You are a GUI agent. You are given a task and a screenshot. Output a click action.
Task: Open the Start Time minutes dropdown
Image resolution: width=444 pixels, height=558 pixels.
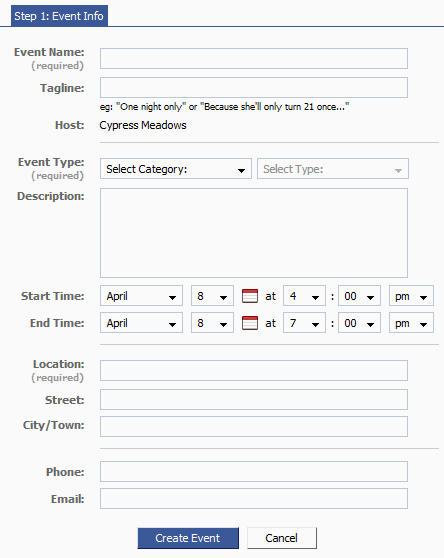[x=359, y=295]
